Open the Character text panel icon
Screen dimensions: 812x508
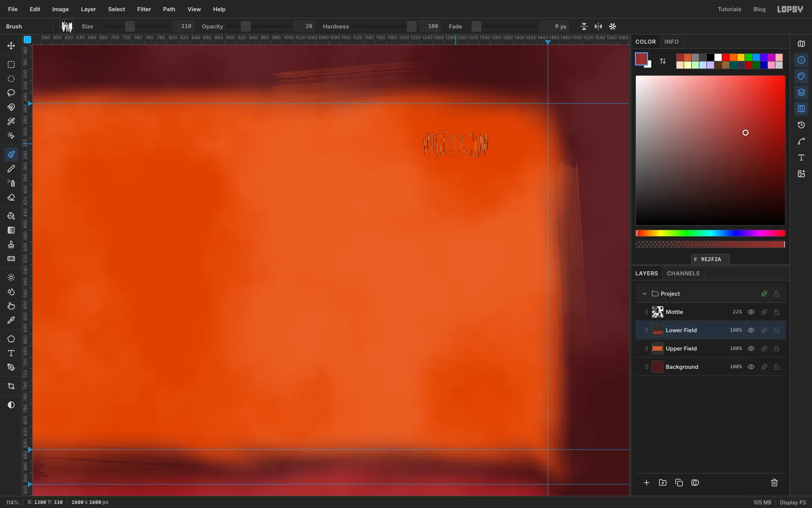[801, 157]
